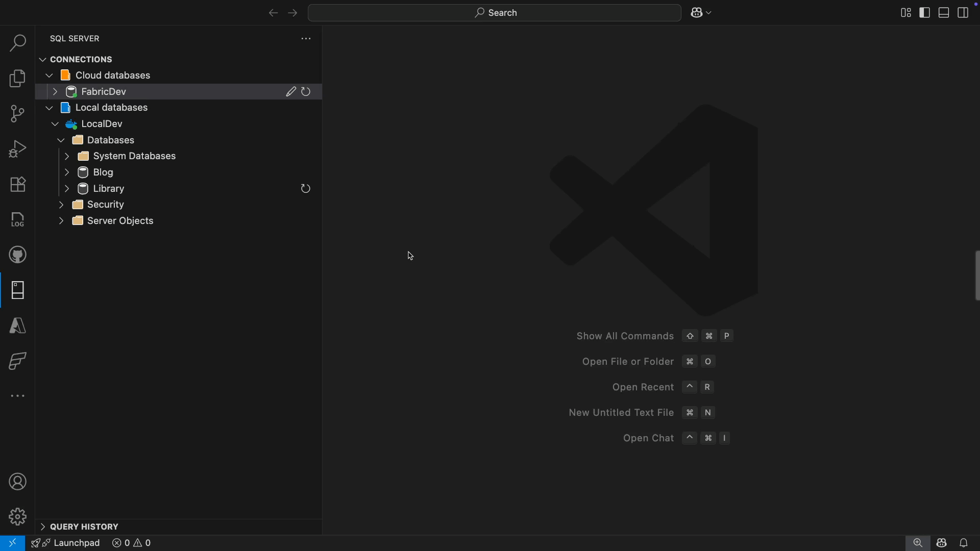This screenshot has width=980, height=551.
Task: Go forward in navigation history
Action: tap(292, 13)
